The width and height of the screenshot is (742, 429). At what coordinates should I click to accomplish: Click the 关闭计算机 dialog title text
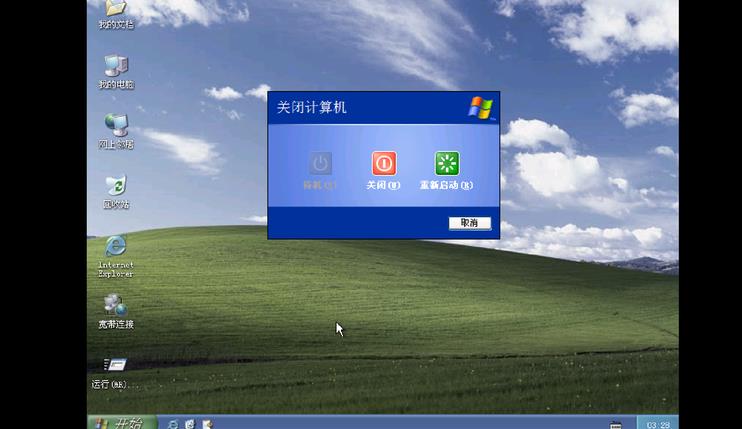point(311,107)
